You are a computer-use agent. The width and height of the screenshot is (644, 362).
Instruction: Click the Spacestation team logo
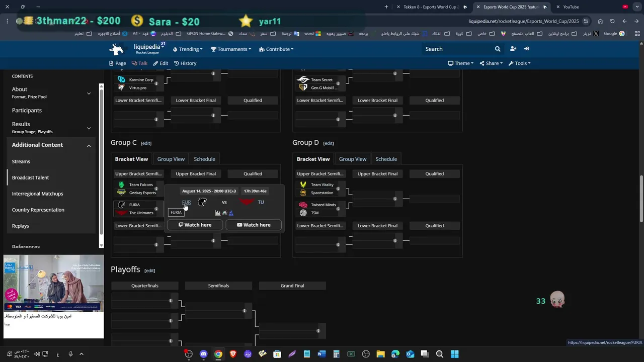pos(303,193)
